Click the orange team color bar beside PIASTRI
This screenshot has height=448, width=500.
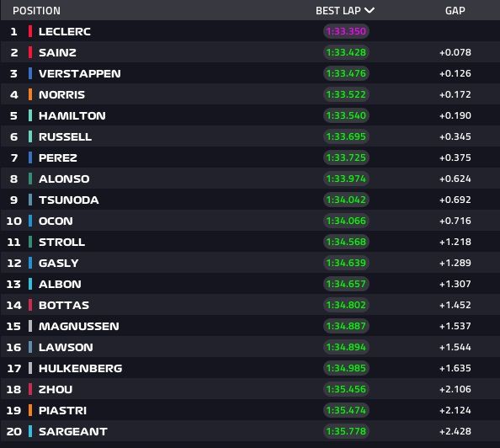point(30,410)
